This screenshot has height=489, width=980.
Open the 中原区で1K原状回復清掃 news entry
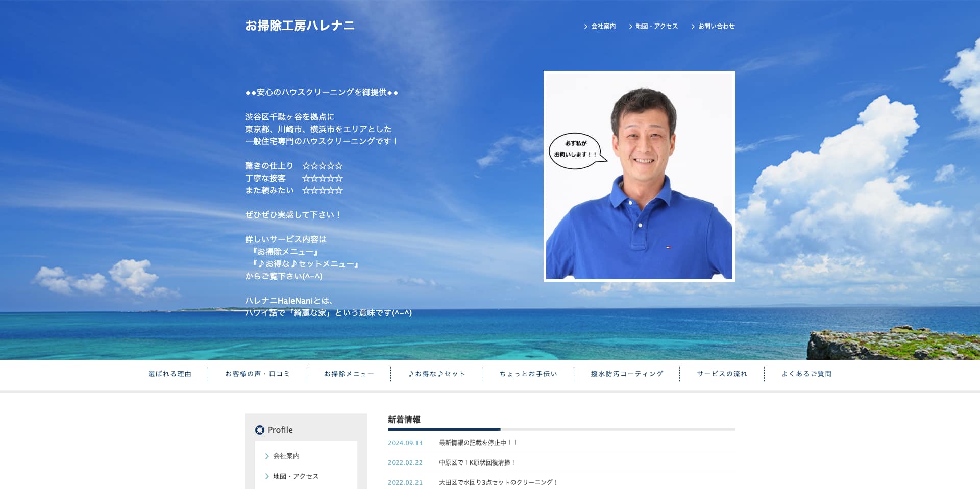pyautogui.click(x=477, y=462)
